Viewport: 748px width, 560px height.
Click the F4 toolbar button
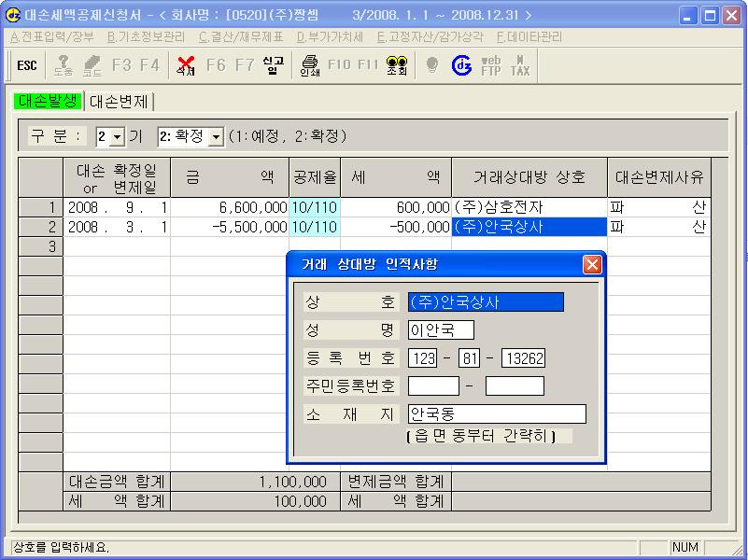[149, 64]
